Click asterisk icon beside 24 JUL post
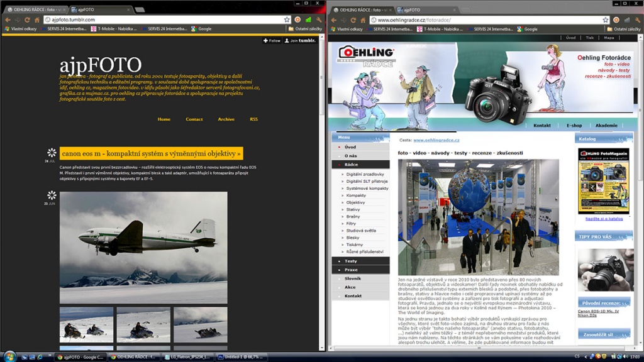 [52, 153]
